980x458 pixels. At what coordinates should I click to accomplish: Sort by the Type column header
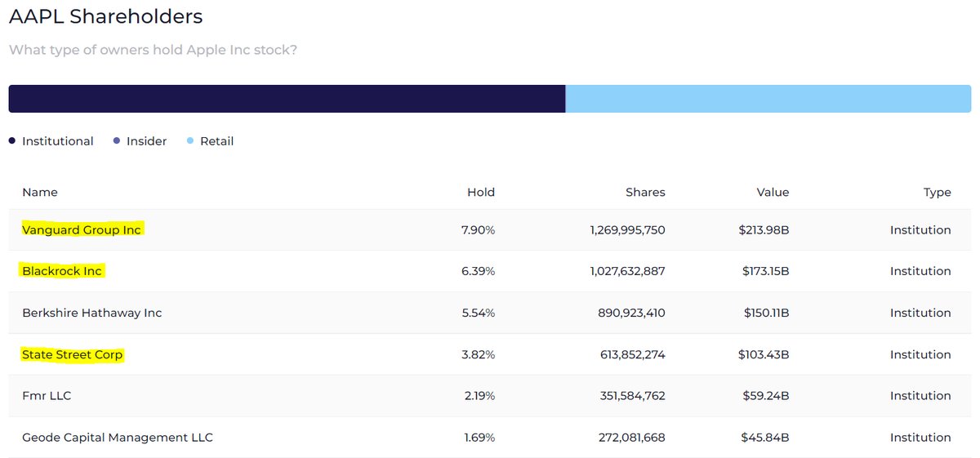click(x=938, y=193)
